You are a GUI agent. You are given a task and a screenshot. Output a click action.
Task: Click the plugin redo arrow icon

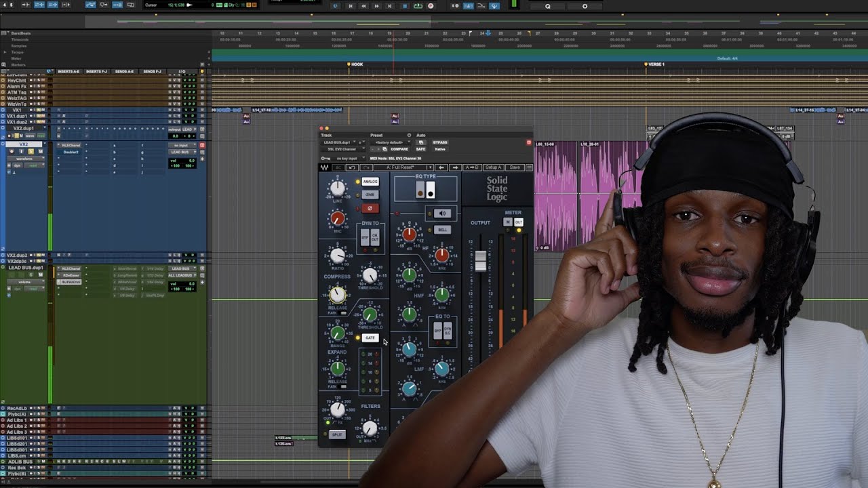(366, 167)
